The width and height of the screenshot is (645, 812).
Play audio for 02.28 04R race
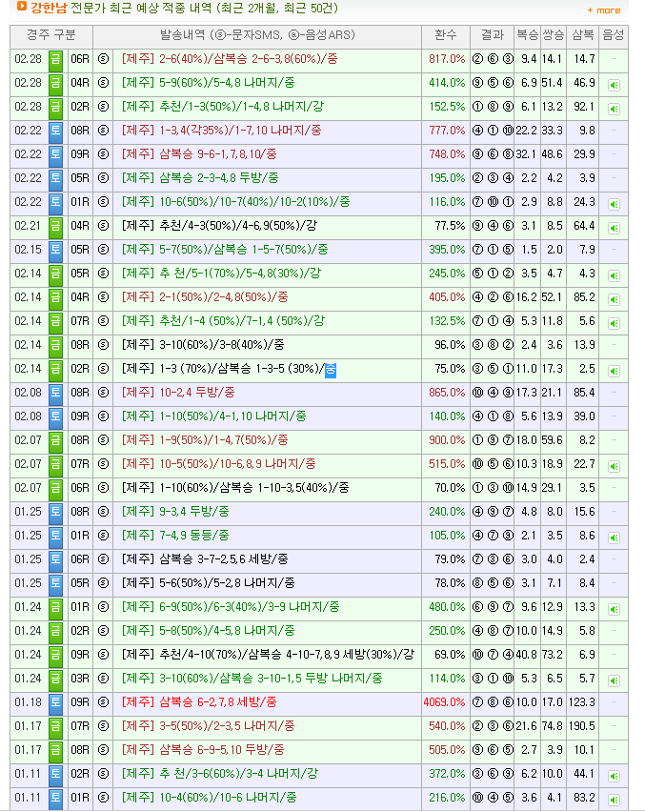[614, 86]
